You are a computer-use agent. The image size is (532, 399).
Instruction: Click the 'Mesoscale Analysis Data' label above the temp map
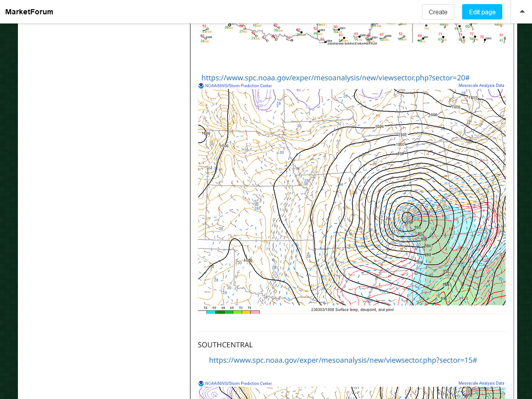(481, 85)
